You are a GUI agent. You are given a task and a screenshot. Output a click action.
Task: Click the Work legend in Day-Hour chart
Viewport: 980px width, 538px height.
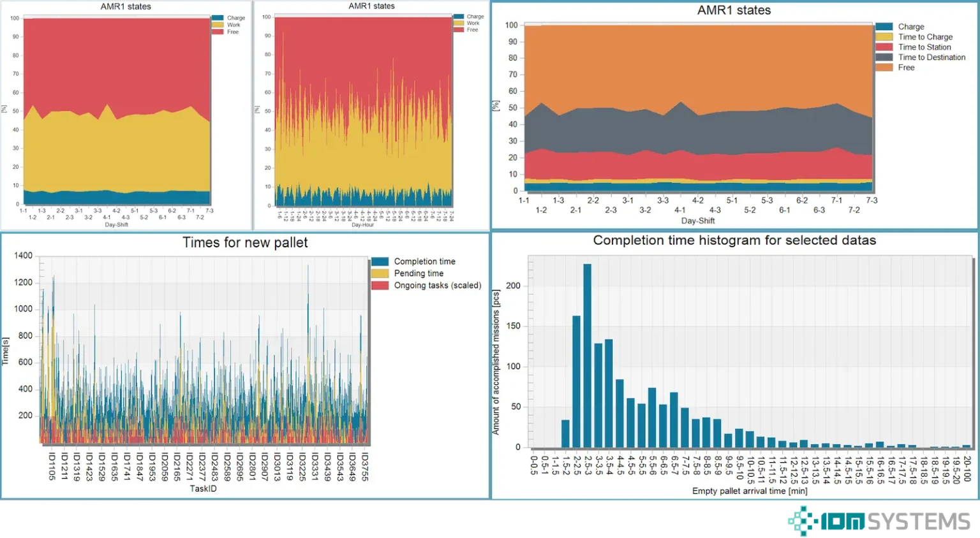[x=473, y=23]
